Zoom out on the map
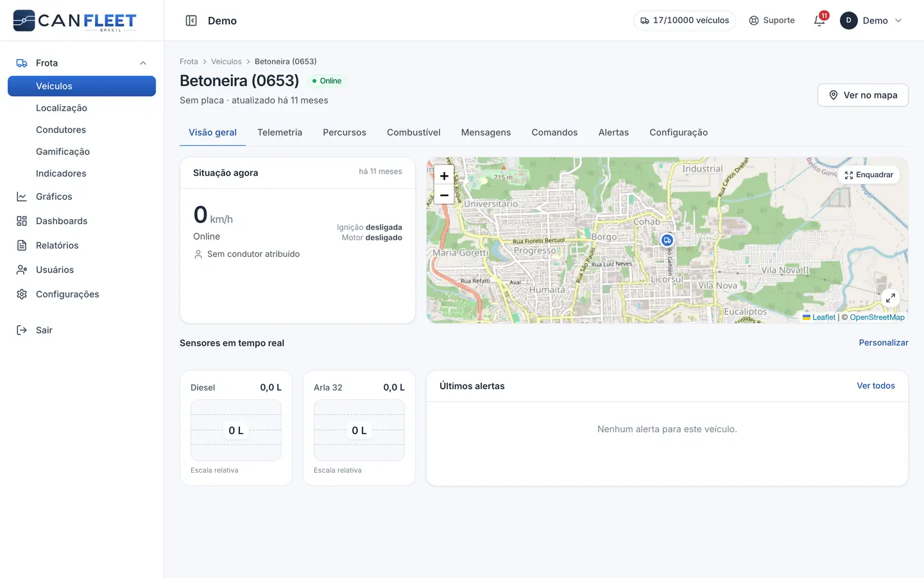Image resolution: width=924 pixels, height=578 pixels. [444, 195]
